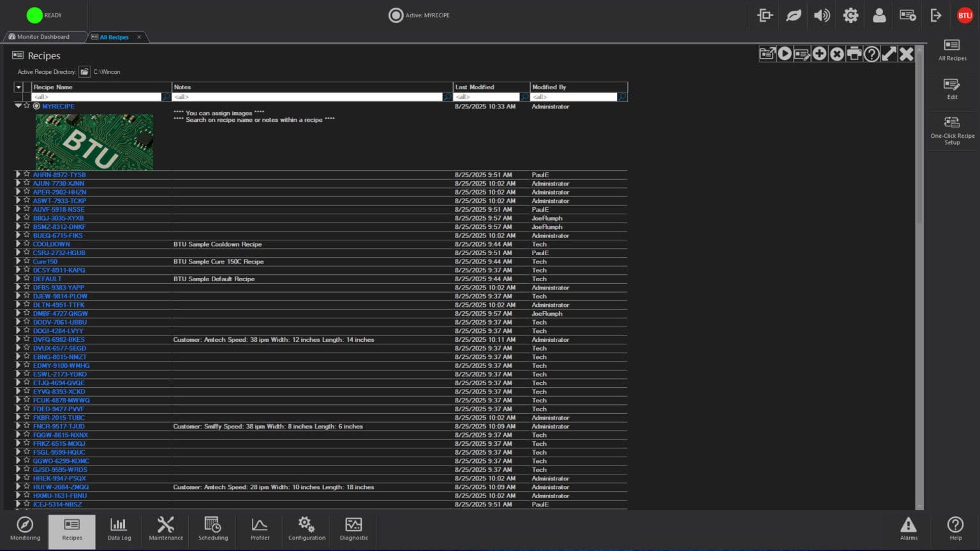Switch to the Monitor Dashboard tab
Image resolution: width=980 pixels, height=551 pixels.
tap(43, 37)
